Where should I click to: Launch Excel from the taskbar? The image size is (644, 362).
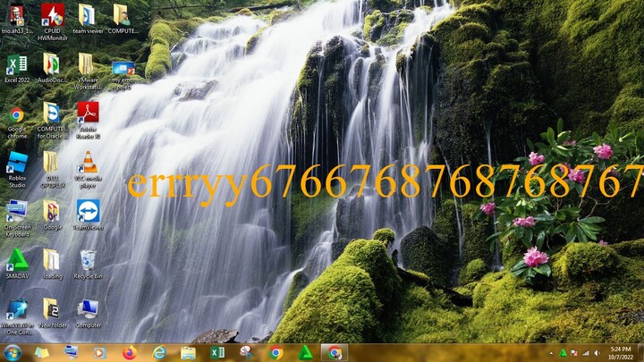click(x=217, y=353)
